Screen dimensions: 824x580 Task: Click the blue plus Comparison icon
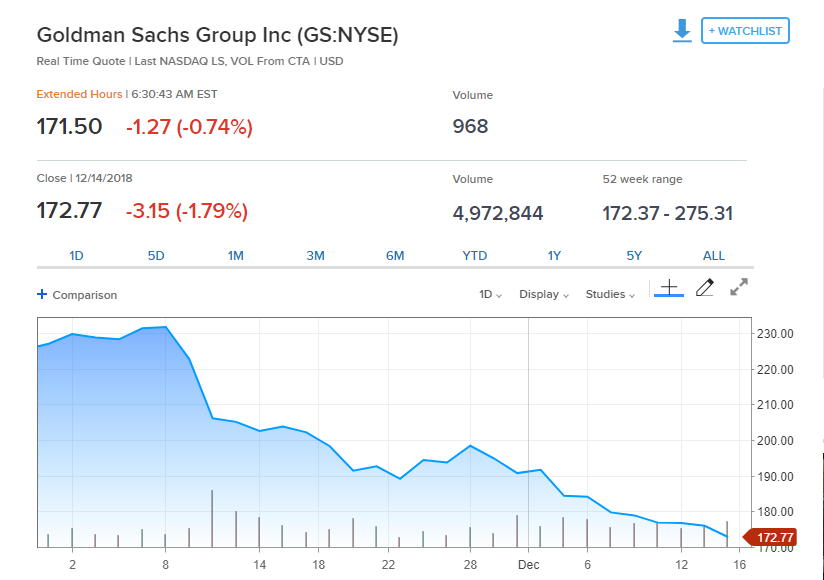pos(42,294)
